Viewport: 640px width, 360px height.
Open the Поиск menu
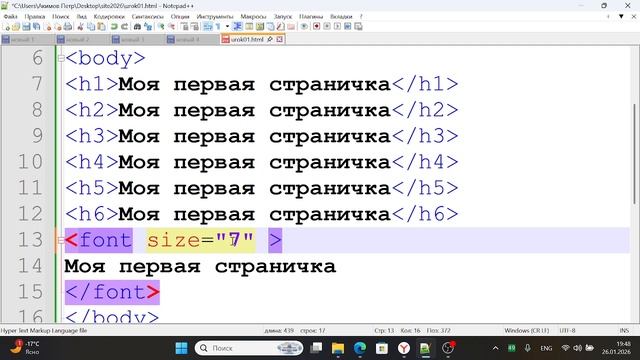pyautogui.click(x=60, y=17)
